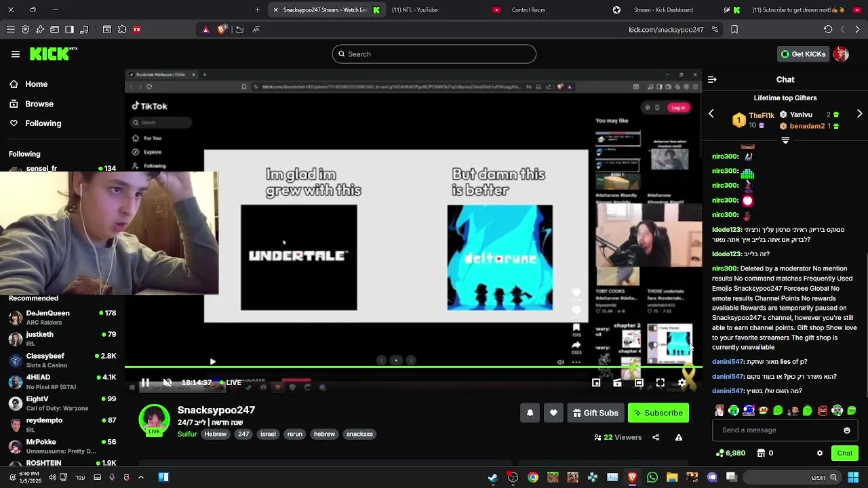Select the rerun tag

coord(294,434)
